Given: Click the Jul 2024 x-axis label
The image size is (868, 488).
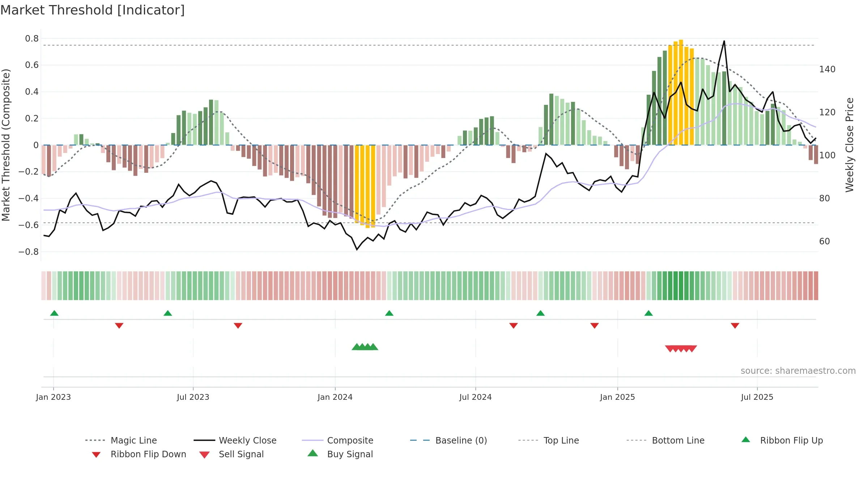Looking at the screenshot, I should pyautogui.click(x=476, y=397).
